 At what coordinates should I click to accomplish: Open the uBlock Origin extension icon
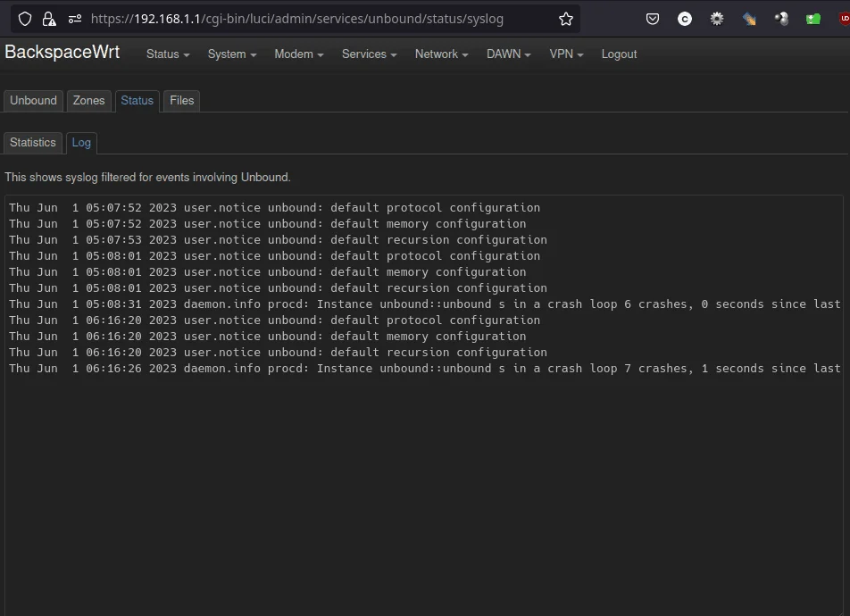[x=844, y=19]
